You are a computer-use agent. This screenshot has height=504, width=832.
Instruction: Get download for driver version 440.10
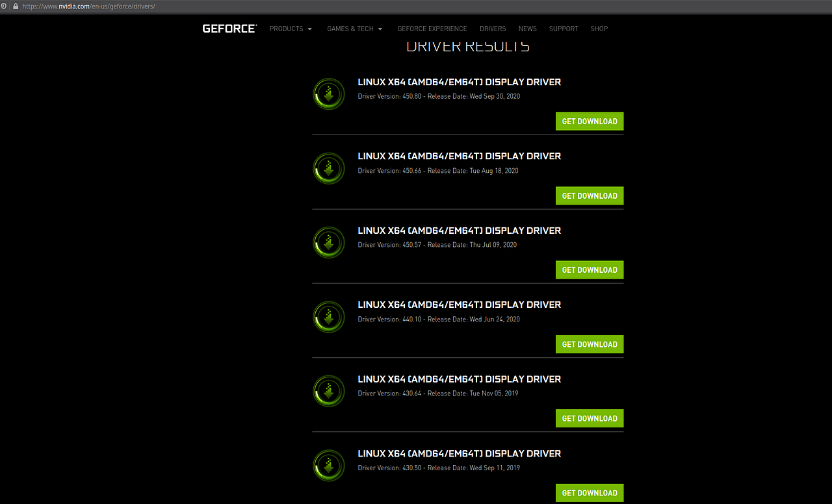[x=590, y=344]
